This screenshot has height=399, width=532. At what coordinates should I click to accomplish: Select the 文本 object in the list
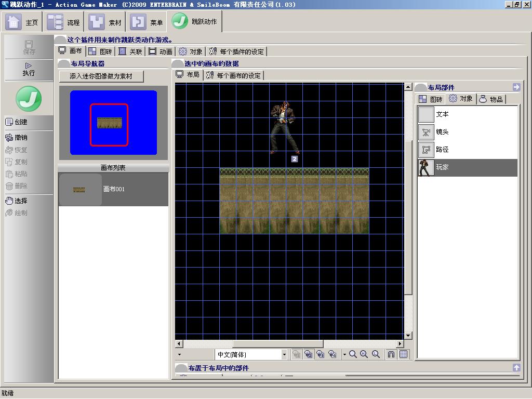coord(468,114)
